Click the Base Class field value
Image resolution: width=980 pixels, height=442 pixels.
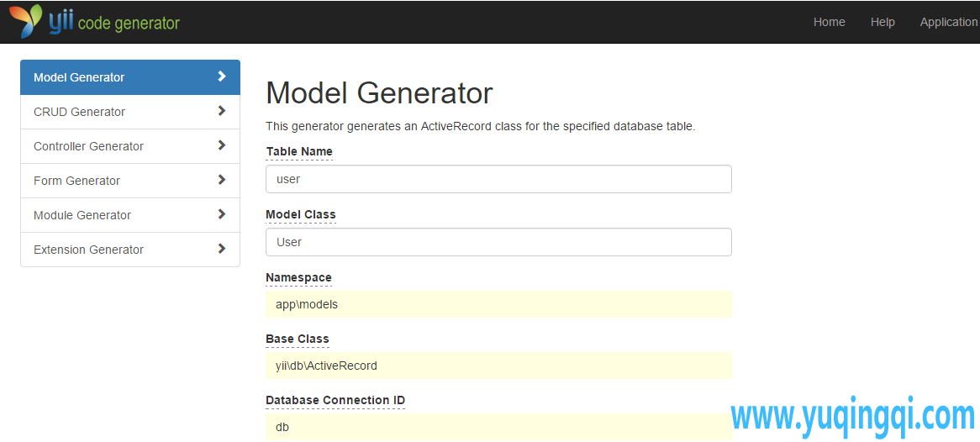[x=498, y=366]
